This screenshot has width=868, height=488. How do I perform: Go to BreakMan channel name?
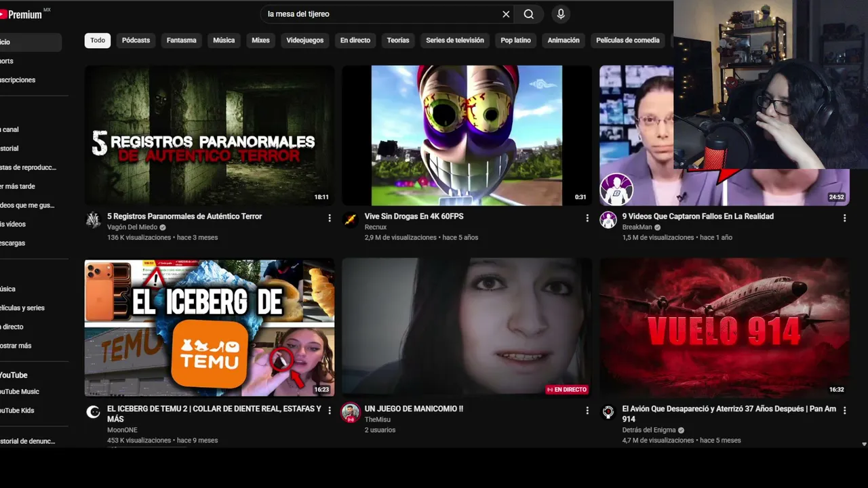637,227
